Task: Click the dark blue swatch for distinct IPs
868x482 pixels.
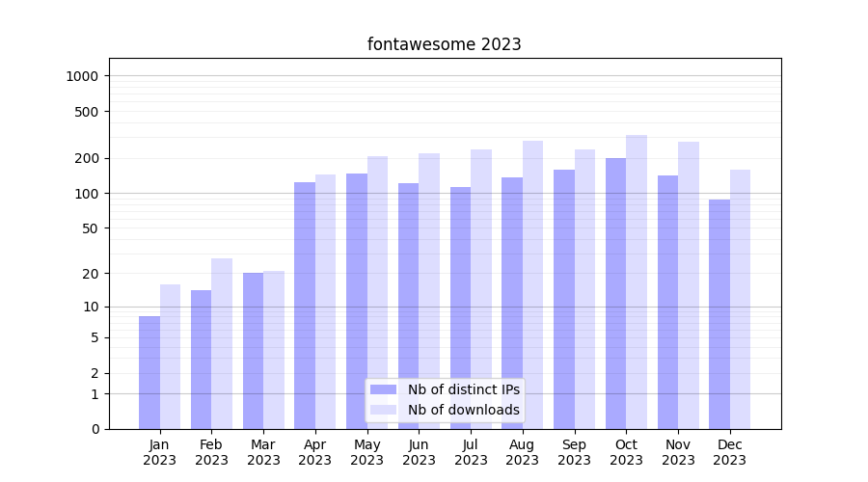Action: click(x=383, y=389)
